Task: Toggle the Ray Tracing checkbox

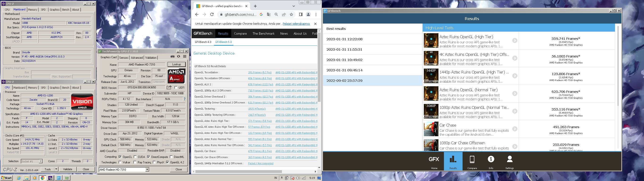Action: coord(135,162)
